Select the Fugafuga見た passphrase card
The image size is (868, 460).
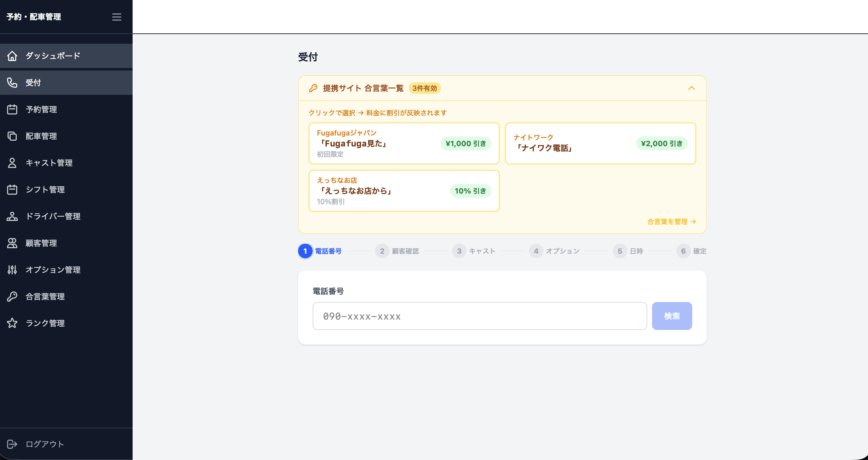(404, 143)
